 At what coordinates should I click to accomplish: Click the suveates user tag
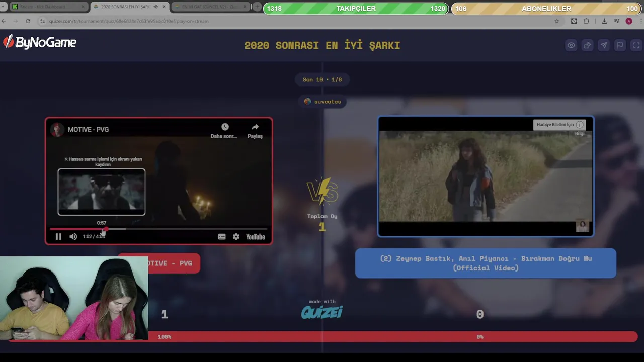pyautogui.click(x=323, y=102)
